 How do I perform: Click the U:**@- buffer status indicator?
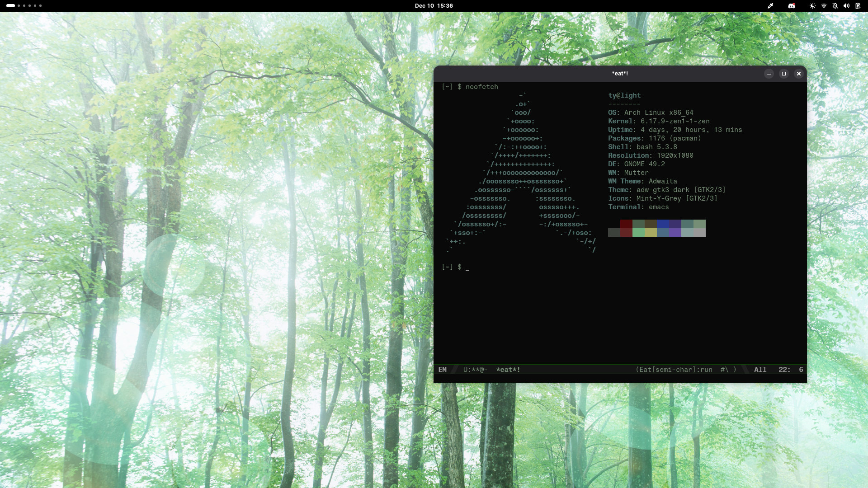475,370
